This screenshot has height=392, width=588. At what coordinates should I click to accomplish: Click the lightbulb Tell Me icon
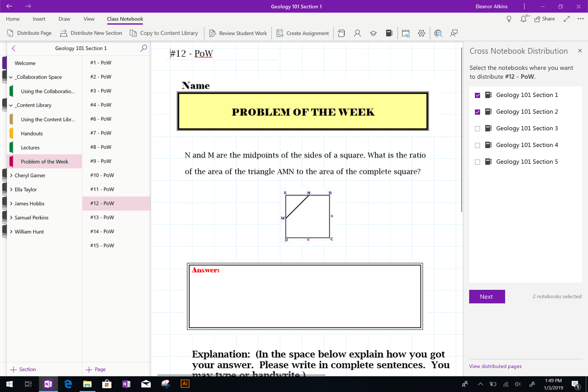pyautogui.click(x=509, y=19)
